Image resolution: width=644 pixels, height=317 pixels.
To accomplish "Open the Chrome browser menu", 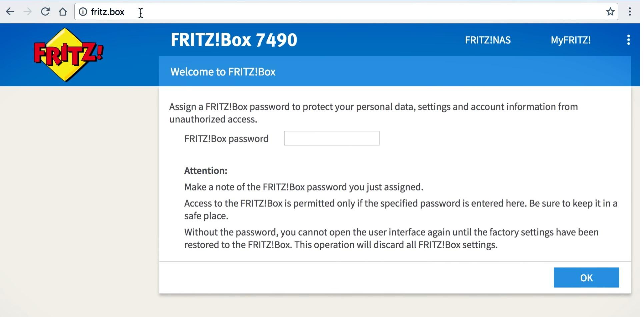I will (x=630, y=12).
